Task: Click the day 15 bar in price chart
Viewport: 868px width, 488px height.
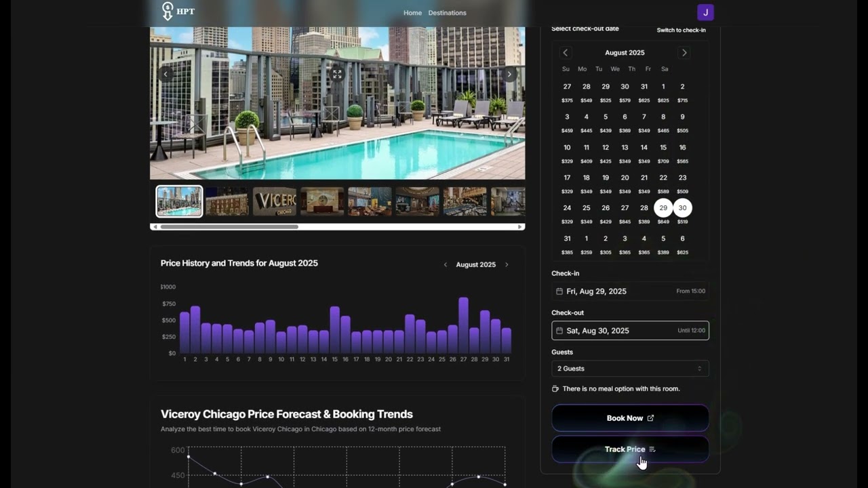Action: [334, 330]
